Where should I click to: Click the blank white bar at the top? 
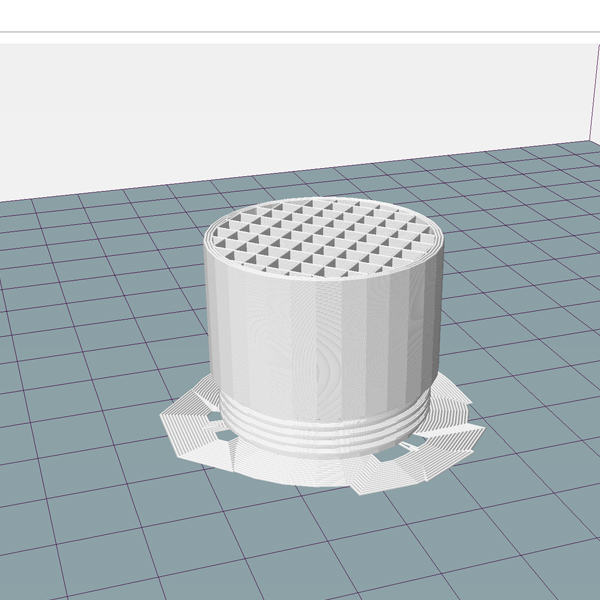(x=300, y=15)
